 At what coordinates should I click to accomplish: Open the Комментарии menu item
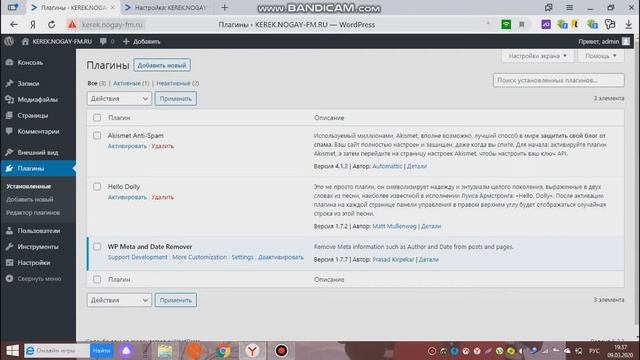pyautogui.click(x=38, y=131)
